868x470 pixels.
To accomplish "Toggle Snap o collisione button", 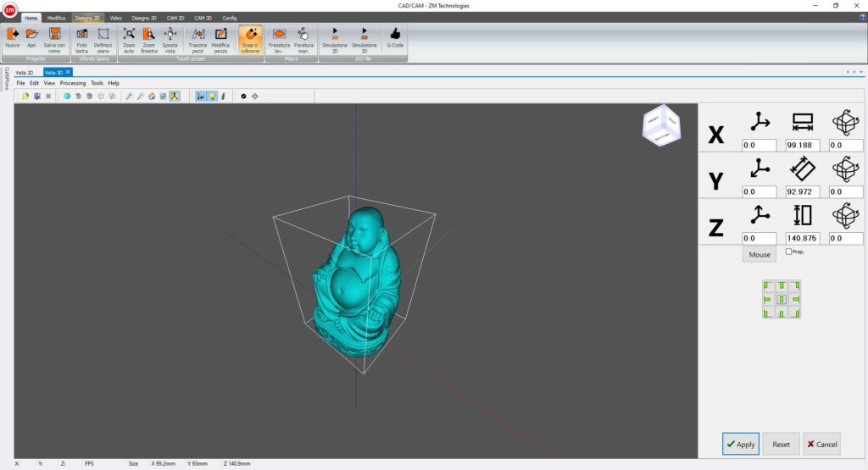I will click(x=250, y=40).
